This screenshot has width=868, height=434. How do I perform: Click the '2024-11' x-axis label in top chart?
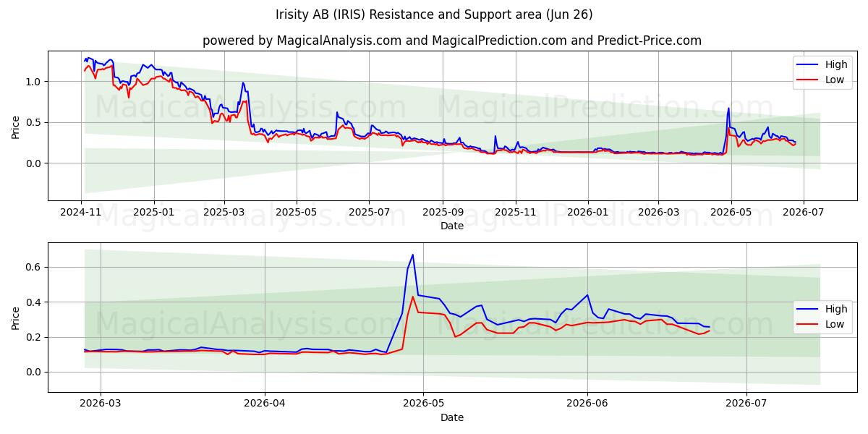pyautogui.click(x=81, y=213)
